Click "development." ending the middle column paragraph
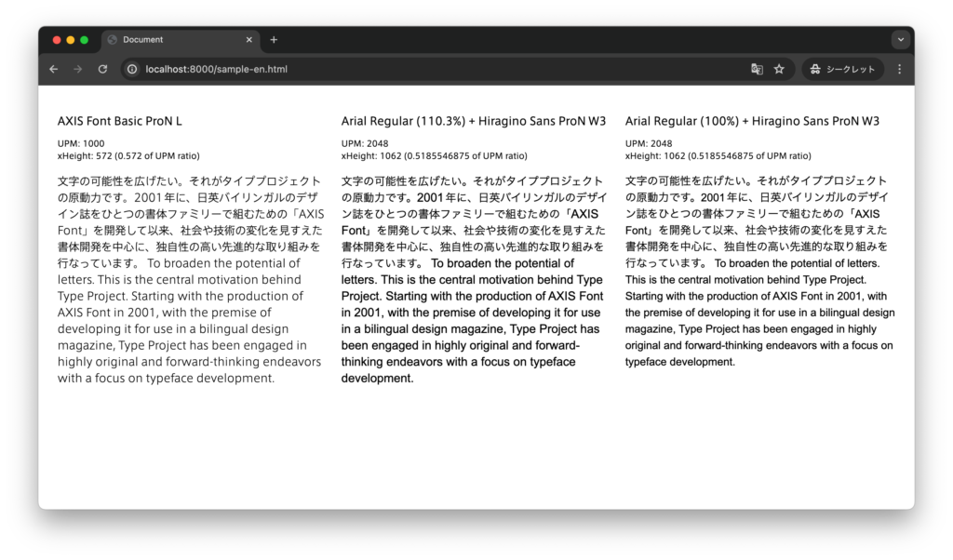 [x=378, y=378]
